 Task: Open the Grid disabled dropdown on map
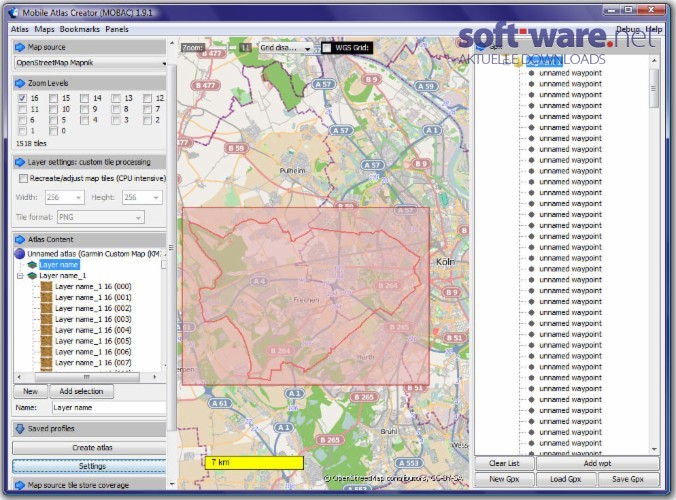click(x=285, y=48)
